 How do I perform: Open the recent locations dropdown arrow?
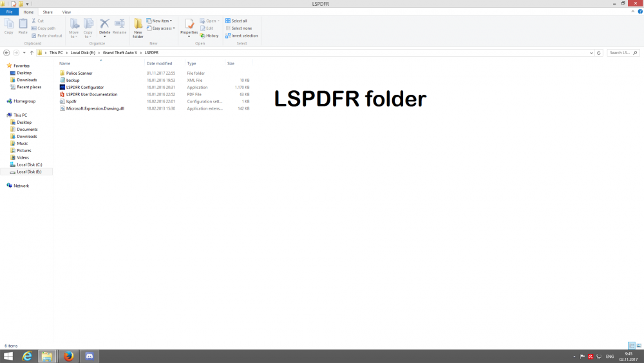coord(24,53)
